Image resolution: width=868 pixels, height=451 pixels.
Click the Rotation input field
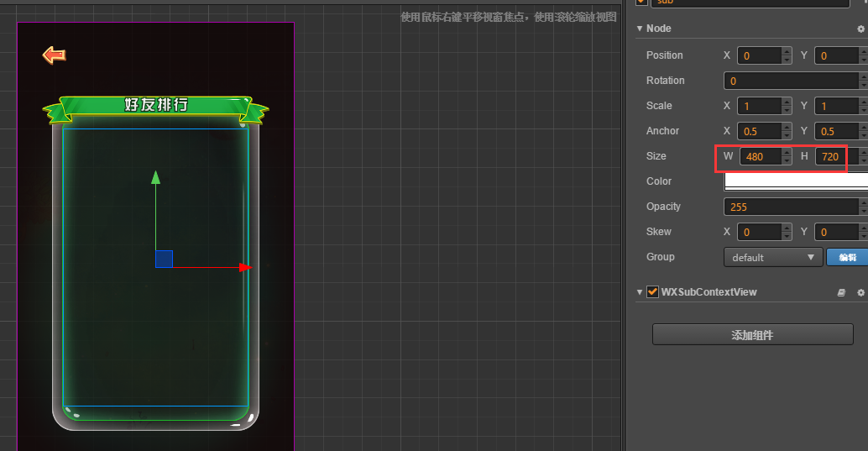pyautogui.click(x=791, y=81)
